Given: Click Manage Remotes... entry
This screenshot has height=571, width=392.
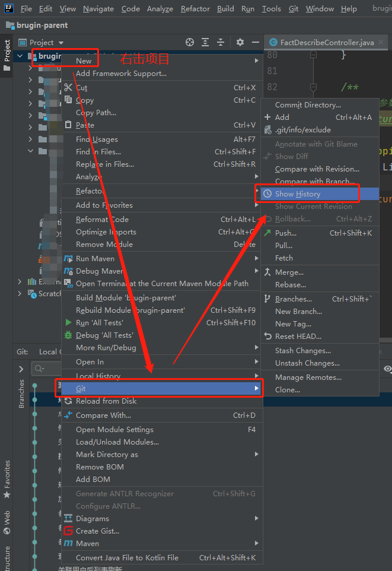Looking at the screenshot, I should coord(320,378).
